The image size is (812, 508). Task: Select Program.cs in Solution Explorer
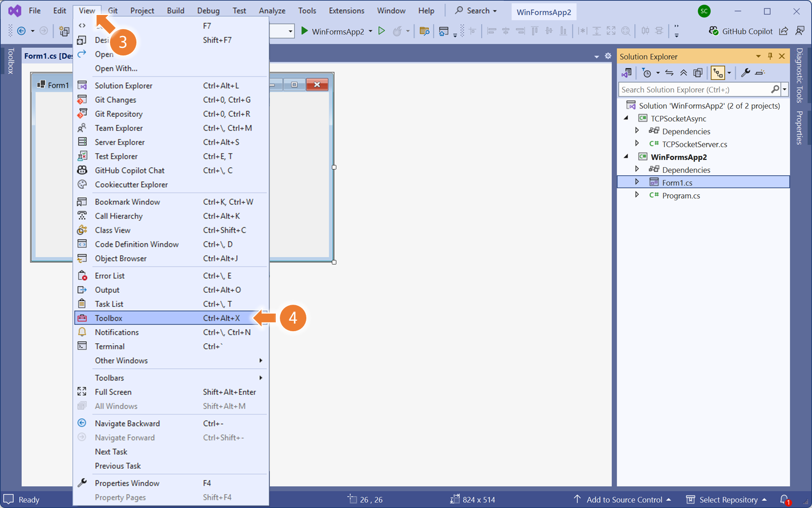click(681, 195)
